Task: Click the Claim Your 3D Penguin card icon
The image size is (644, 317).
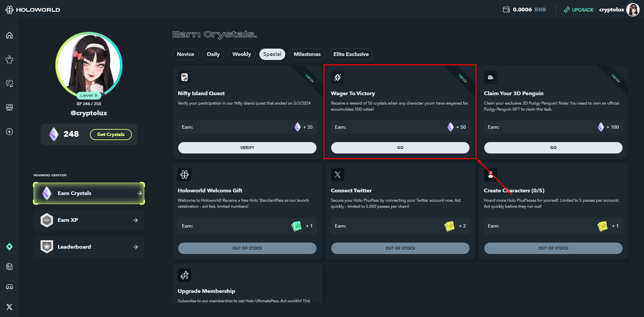Action: pyautogui.click(x=491, y=77)
